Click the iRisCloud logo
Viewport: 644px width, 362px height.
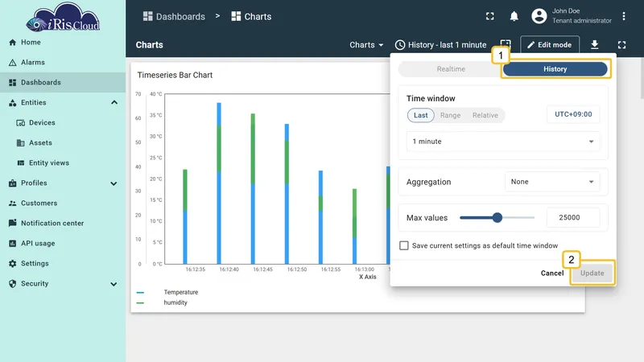point(63,17)
